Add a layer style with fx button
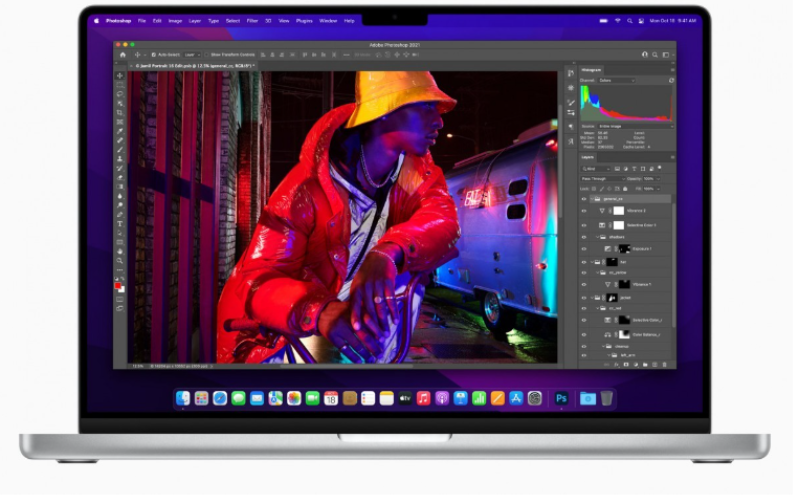The image size is (799, 500). click(x=617, y=364)
